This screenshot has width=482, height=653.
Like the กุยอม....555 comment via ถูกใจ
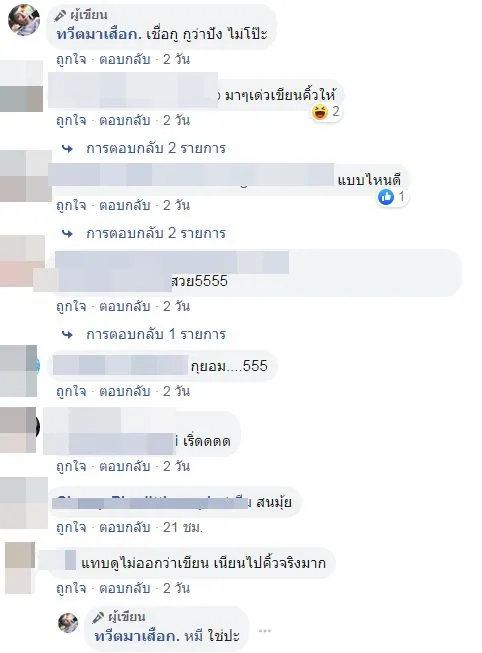point(71,391)
